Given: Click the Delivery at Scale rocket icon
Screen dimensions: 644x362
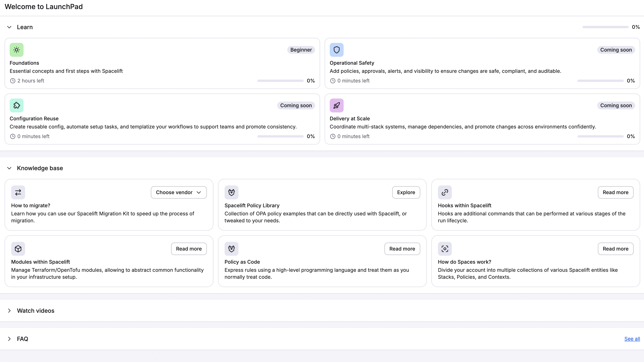Looking at the screenshot, I should click(336, 105).
